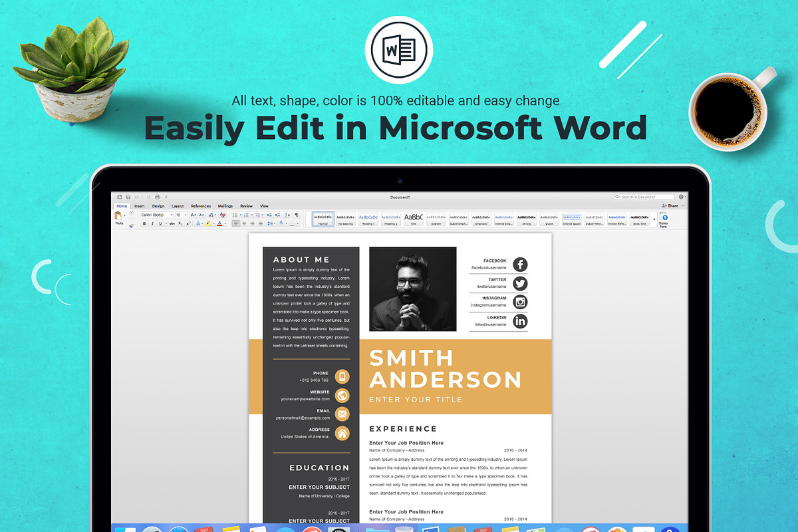The image size is (798, 532).
Task: Apply the Normal style
Action: point(323,218)
